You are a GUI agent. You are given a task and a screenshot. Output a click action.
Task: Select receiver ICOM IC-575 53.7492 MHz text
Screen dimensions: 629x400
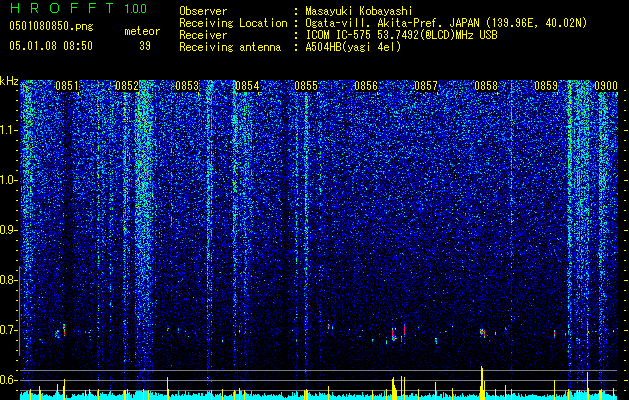(401, 35)
